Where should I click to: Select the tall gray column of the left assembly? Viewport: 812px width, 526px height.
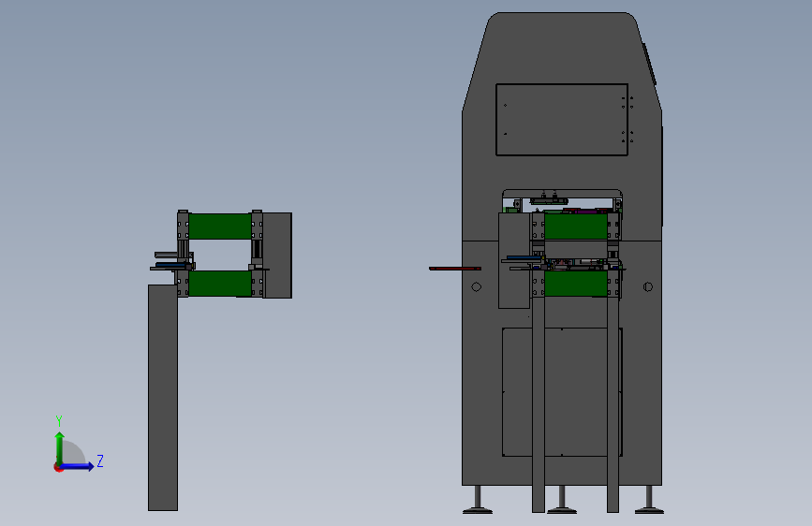[x=163, y=398]
